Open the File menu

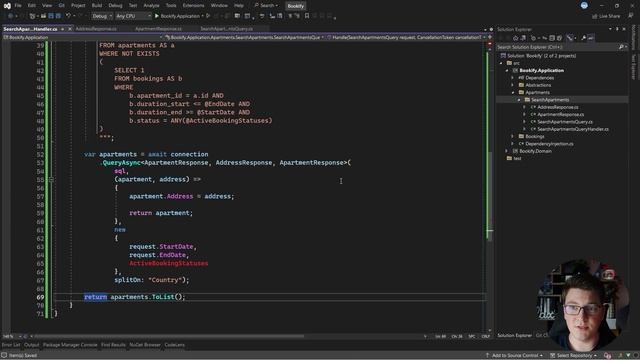coord(18,6)
